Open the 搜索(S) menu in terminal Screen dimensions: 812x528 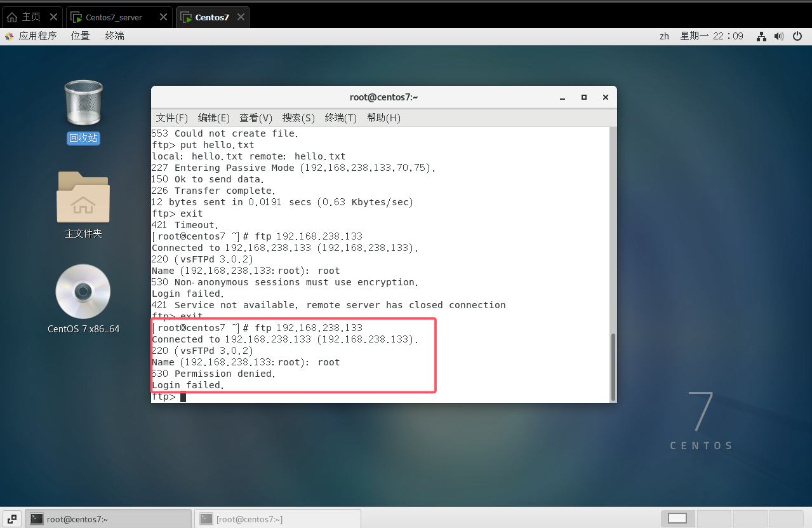point(298,118)
